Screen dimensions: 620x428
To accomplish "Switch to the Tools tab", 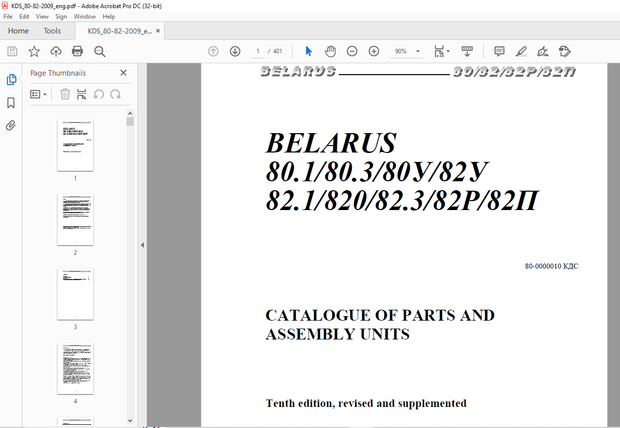I will pyautogui.click(x=52, y=31).
